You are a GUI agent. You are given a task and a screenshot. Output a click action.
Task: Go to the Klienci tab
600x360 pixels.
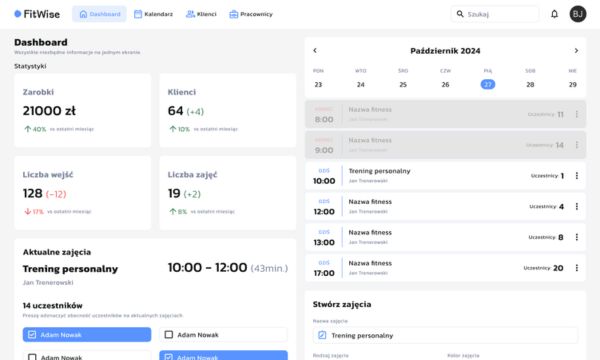(x=201, y=14)
